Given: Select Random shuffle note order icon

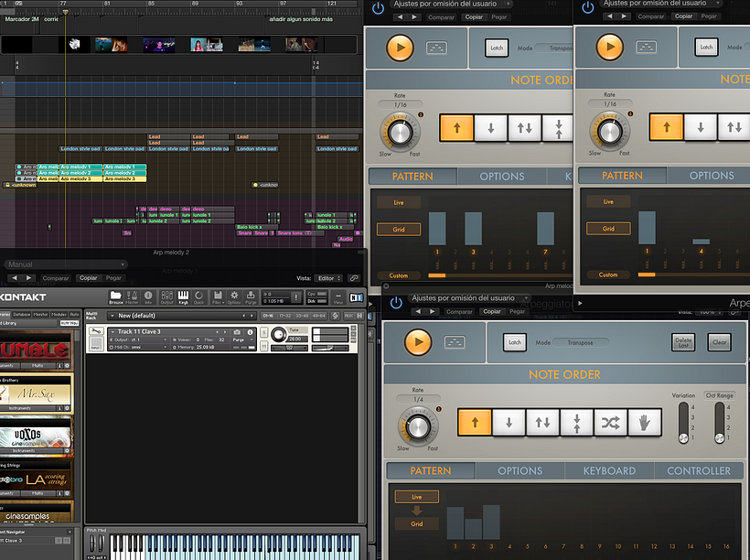Looking at the screenshot, I should pyautogui.click(x=611, y=422).
